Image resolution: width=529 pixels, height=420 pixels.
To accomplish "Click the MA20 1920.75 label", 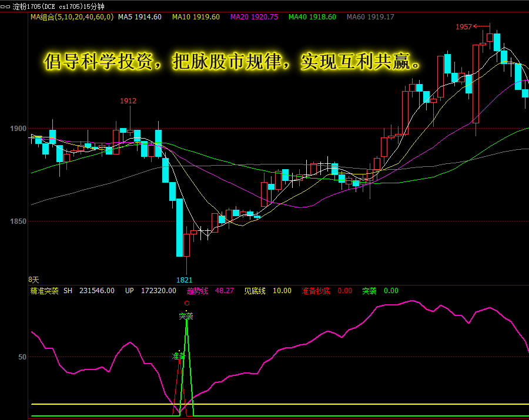I will click(x=254, y=17).
